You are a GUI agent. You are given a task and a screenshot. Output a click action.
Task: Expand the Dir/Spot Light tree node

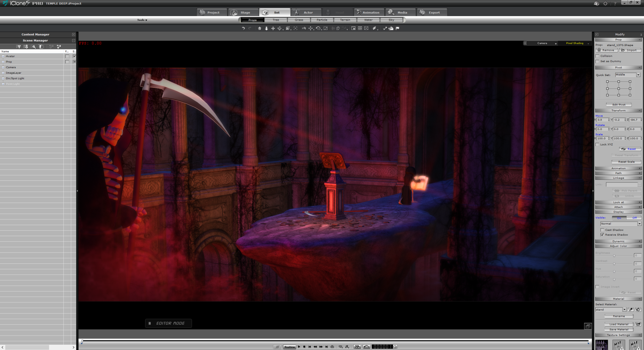point(3,78)
